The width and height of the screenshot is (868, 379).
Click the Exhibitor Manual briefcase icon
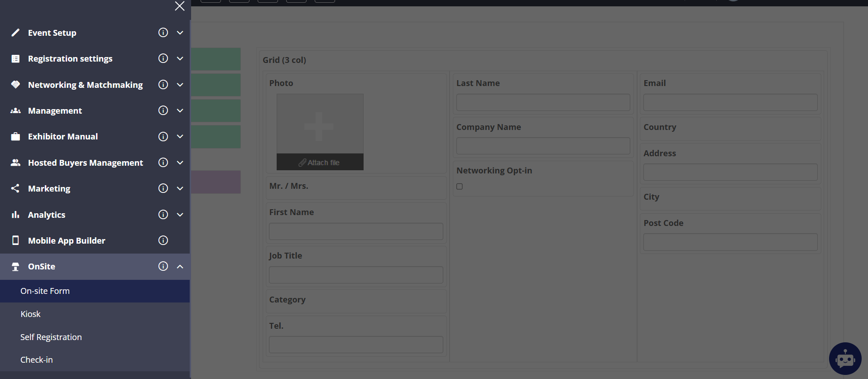15,136
